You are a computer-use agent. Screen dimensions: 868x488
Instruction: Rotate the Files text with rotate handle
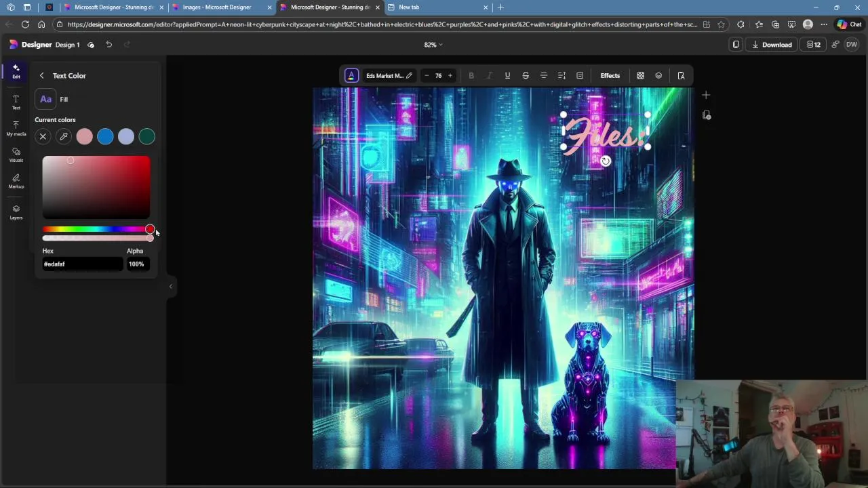click(606, 161)
